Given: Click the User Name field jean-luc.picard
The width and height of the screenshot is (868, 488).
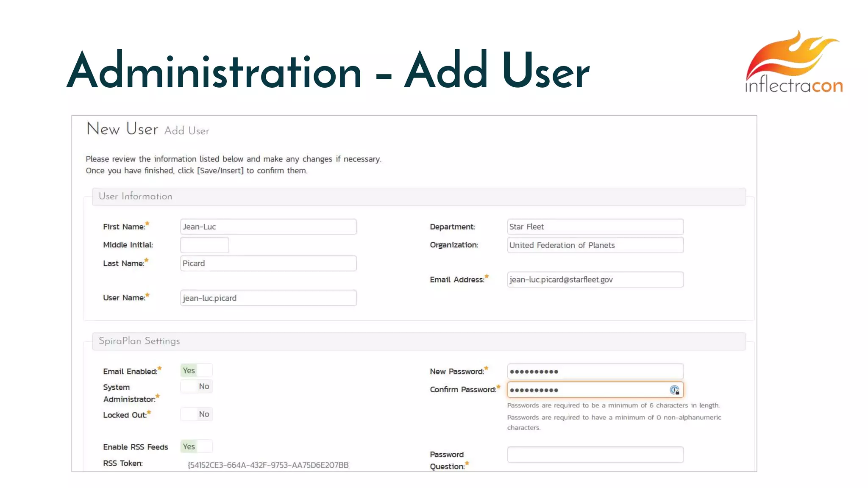Looking at the screenshot, I should [x=268, y=298].
